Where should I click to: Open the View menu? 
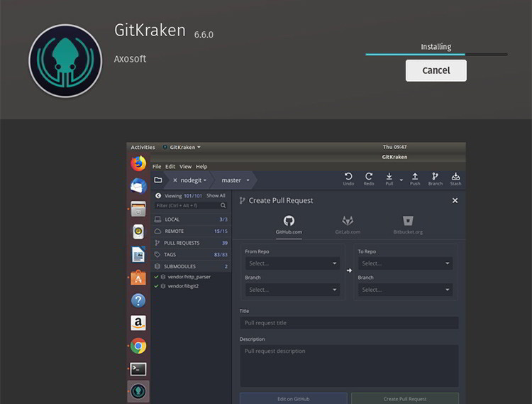point(185,167)
